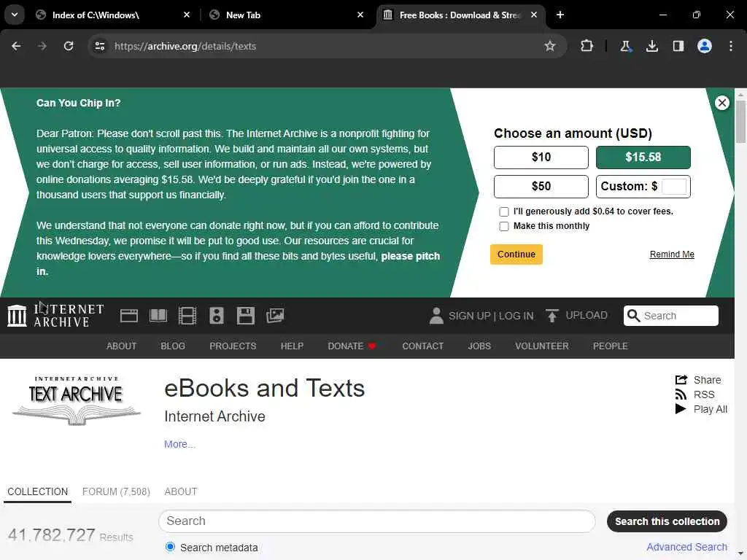Screen dimensions: 747x560
Task: Close the New Tab tab
Action: click(x=360, y=15)
